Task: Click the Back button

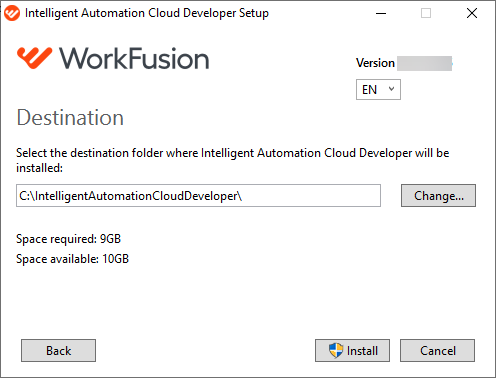Action: (58, 351)
